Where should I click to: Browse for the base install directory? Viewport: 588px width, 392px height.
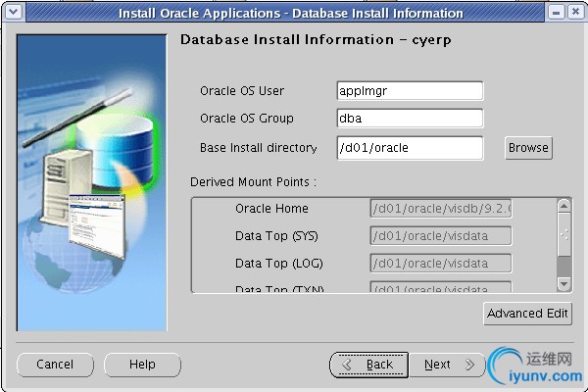tap(528, 148)
